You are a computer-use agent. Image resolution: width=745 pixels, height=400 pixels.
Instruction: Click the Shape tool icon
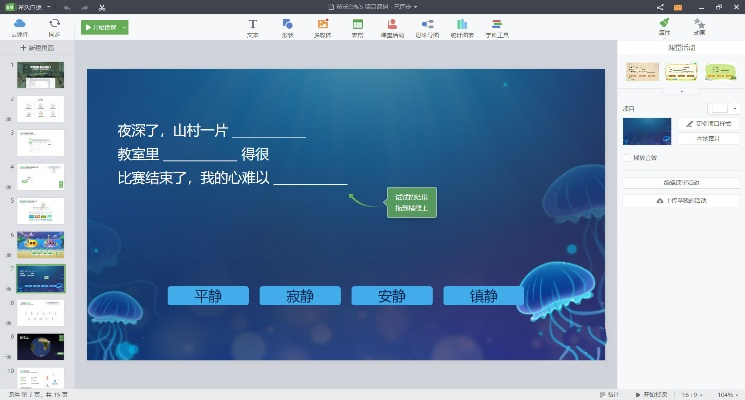(287, 26)
